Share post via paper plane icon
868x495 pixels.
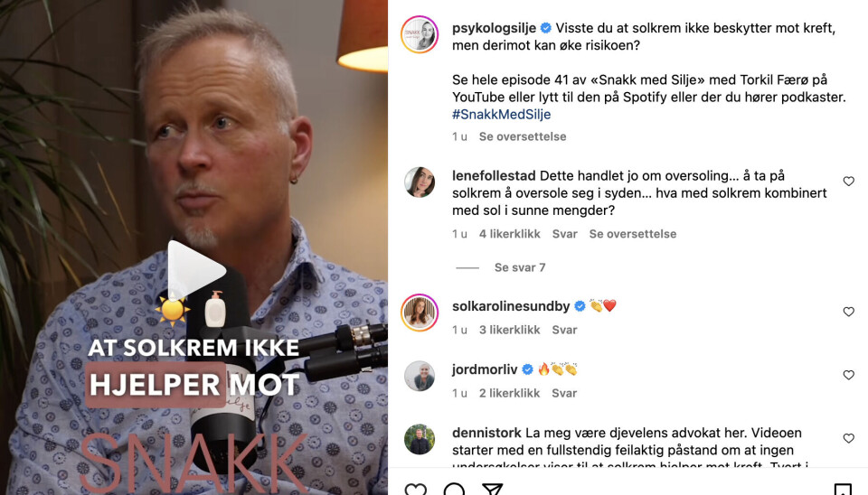(492, 490)
